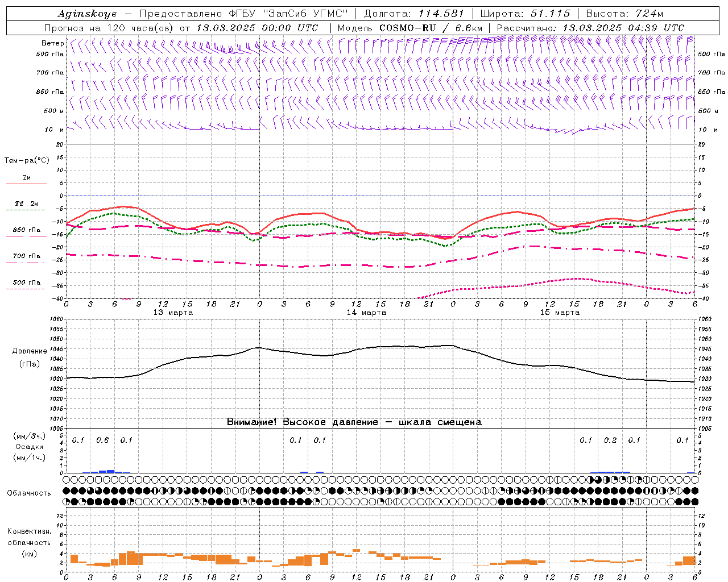This screenshot has width=728, height=582.
Task: Click the "Осадки" precipitation label
Action: 30,447
